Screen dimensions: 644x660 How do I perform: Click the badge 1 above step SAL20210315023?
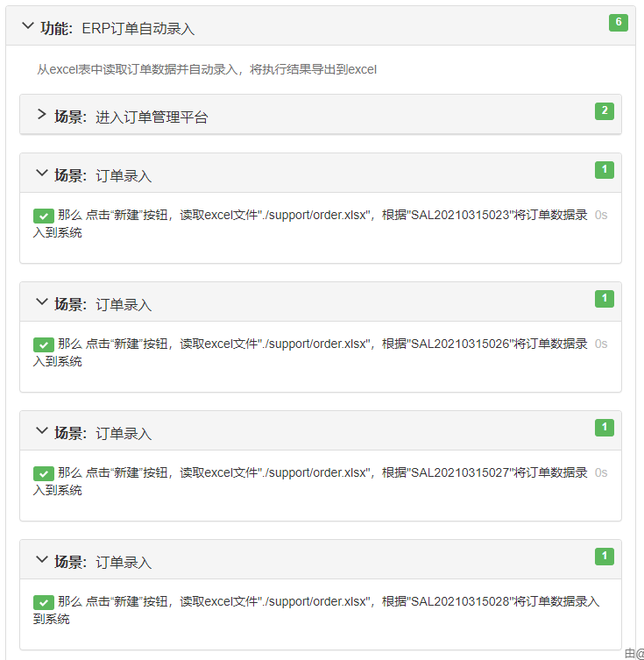pyautogui.click(x=605, y=170)
